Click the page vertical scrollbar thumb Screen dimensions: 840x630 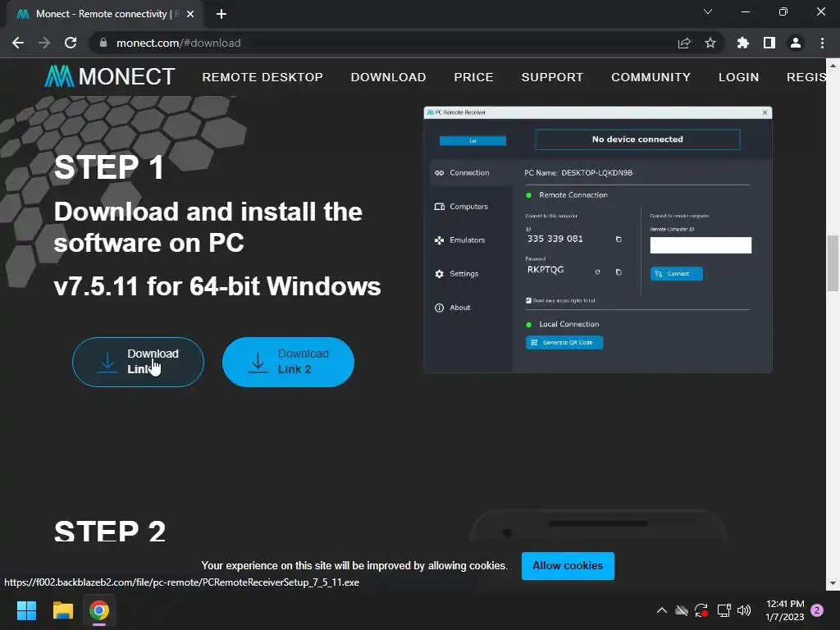833,262
